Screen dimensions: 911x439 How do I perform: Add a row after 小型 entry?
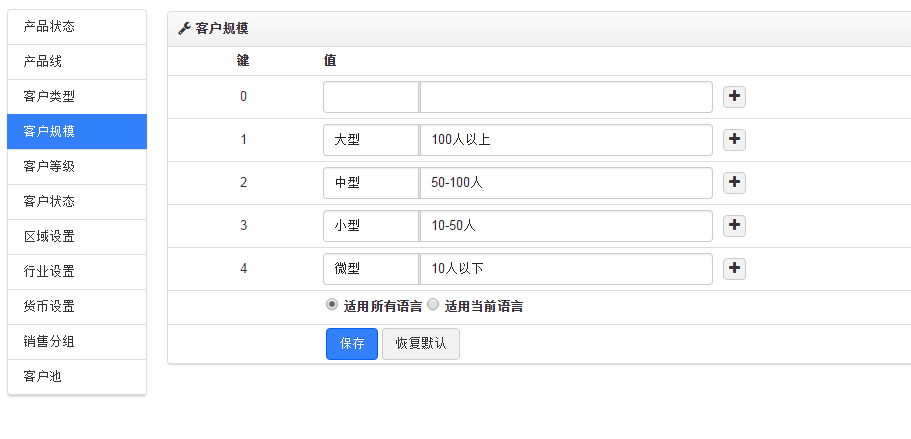pos(735,226)
